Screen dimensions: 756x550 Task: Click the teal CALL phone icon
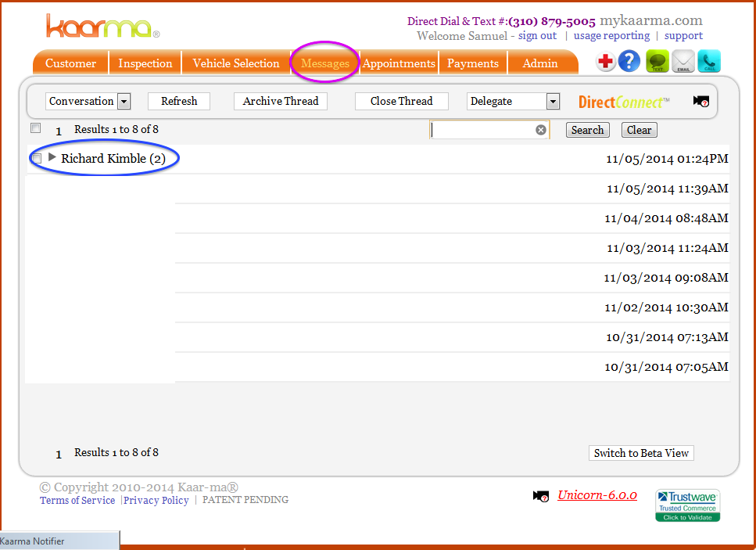click(709, 62)
